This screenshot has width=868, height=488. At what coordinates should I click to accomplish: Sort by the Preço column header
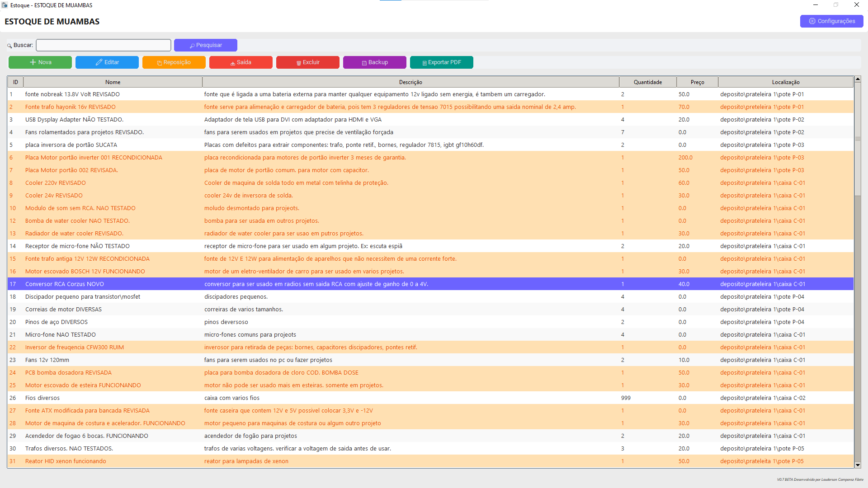[x=697, y=82]
